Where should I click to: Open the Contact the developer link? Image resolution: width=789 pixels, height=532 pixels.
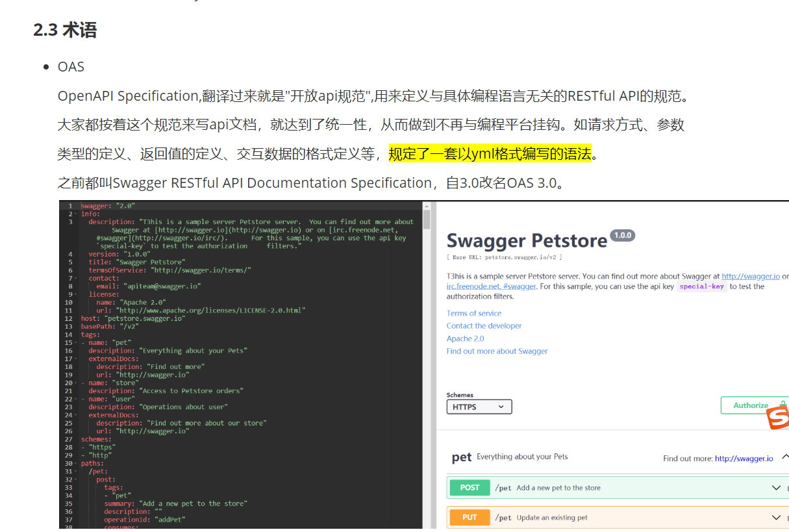click(484, 326)
